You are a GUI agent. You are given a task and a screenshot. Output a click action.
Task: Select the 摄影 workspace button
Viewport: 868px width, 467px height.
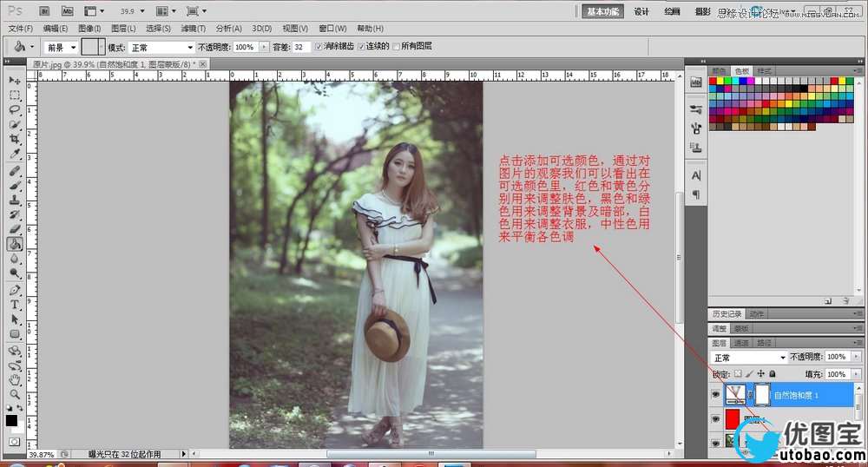point(702,11)
